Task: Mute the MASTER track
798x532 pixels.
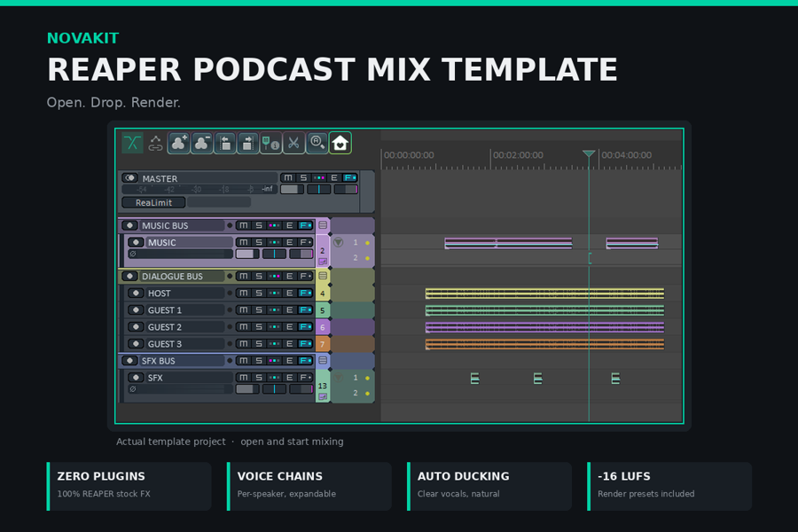Action: pos(288,177)
